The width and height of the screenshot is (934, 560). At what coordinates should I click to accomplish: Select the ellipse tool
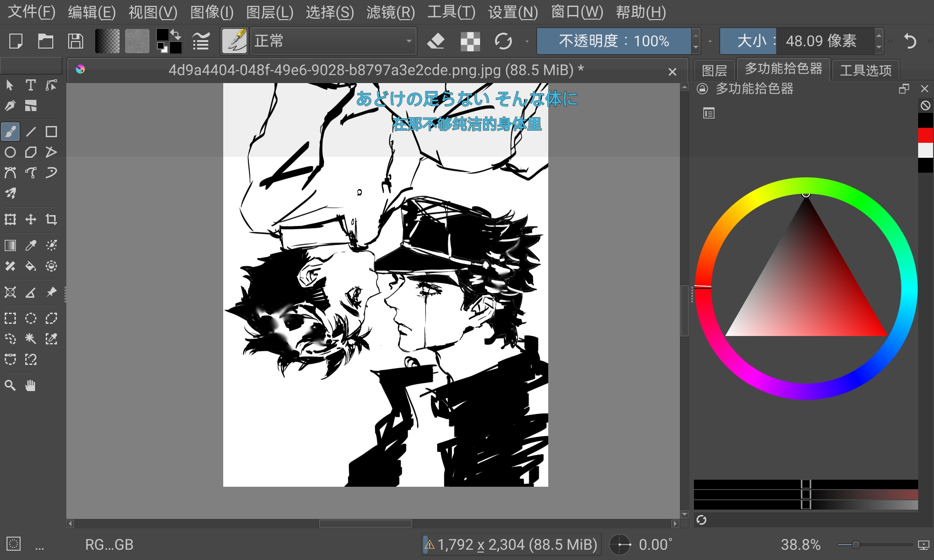(x=10, y=152)
